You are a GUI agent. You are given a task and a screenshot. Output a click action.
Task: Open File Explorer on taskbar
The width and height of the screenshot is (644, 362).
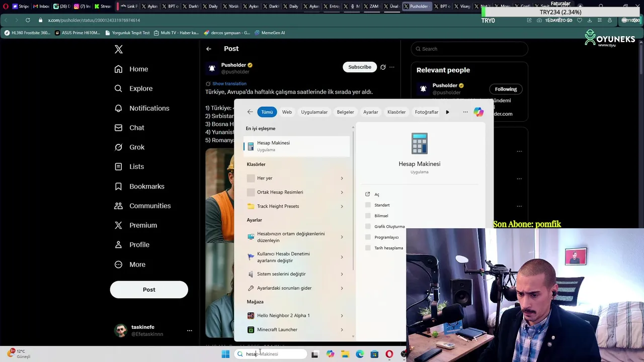(x=345, y=354)
